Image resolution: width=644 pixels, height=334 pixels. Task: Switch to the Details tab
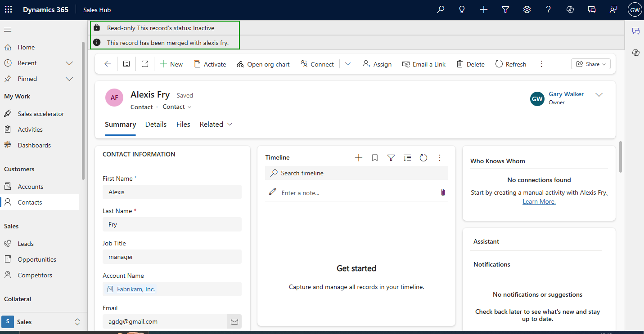tap(156, 125)
